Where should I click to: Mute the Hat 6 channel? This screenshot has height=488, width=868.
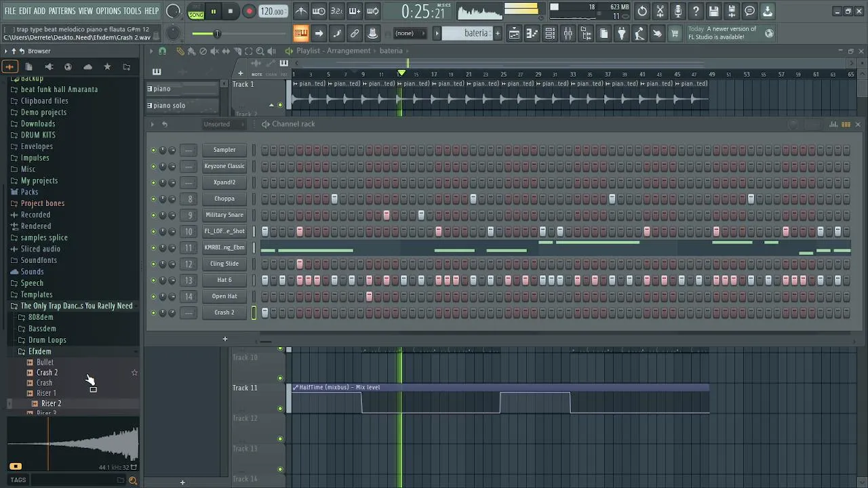coord(153,280)
